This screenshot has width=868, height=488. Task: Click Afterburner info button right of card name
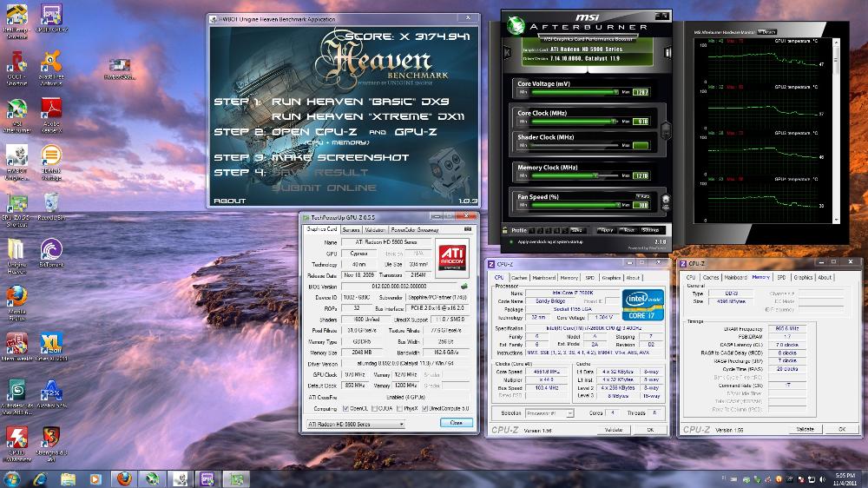(667, 53)
